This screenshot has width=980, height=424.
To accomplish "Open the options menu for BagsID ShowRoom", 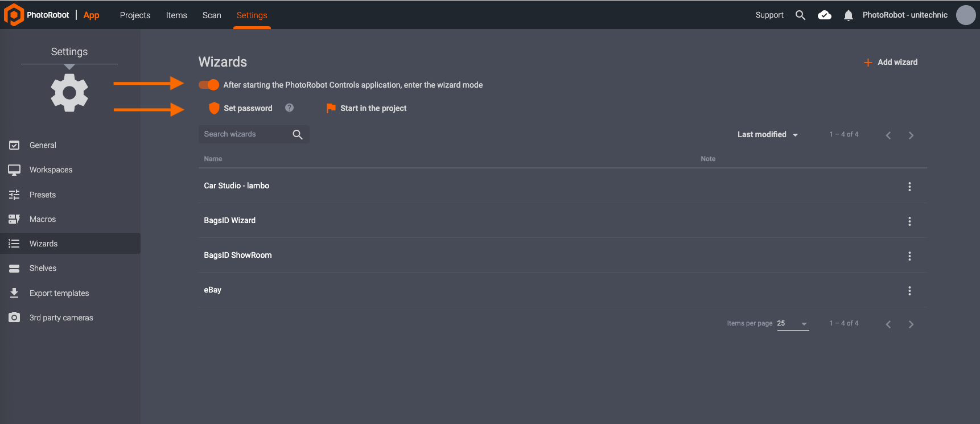I will coord(909,256).
